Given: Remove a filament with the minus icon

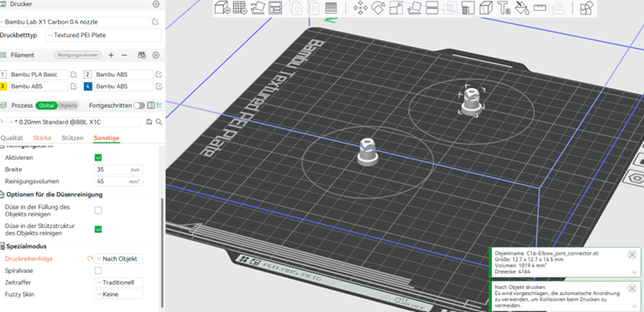Looking at the screenshot, I should (x=125, y=55).
